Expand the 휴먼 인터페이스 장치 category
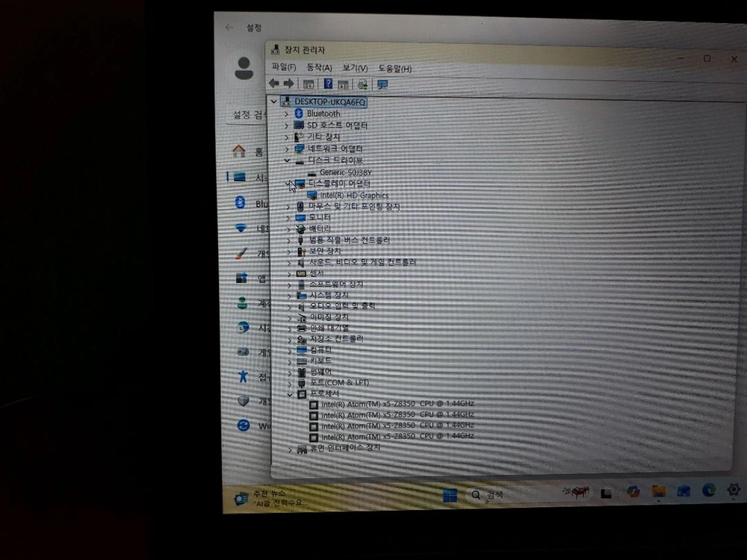The width and height of the screenshot is (747, 560). [x=290, y=449]
